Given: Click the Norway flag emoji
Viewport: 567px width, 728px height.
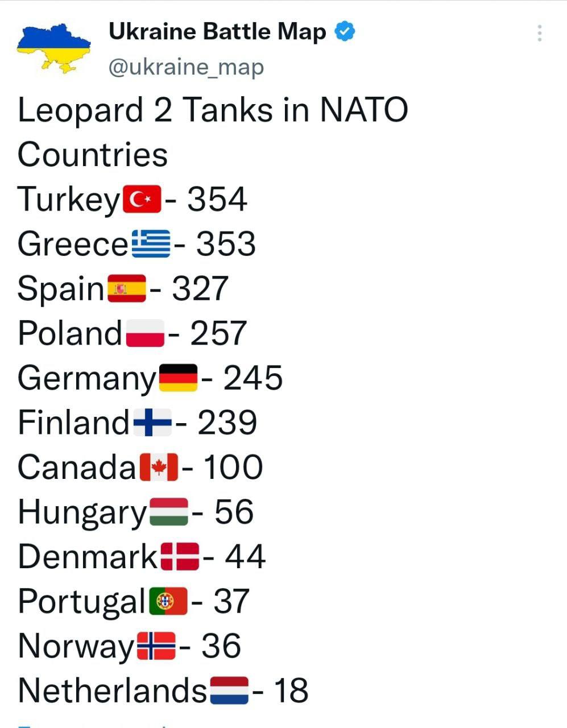Looking at the screenshot, I should point(156,646).
